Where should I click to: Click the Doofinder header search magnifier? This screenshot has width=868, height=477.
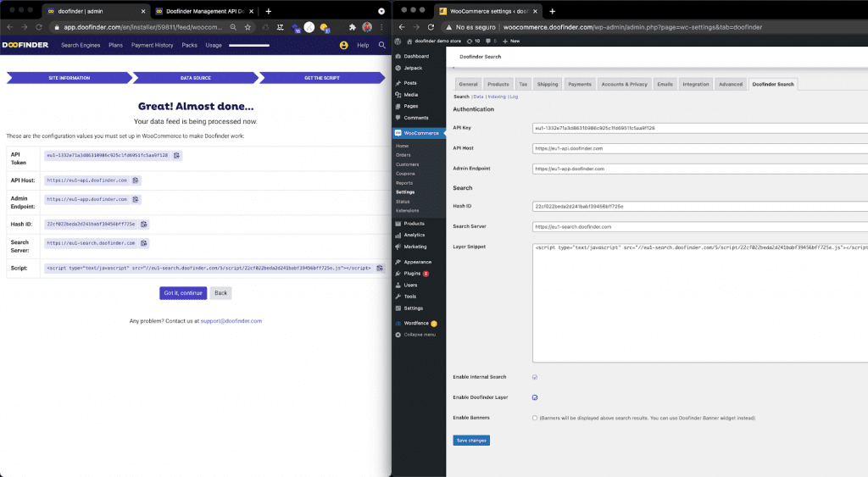(x=382, y=45)
